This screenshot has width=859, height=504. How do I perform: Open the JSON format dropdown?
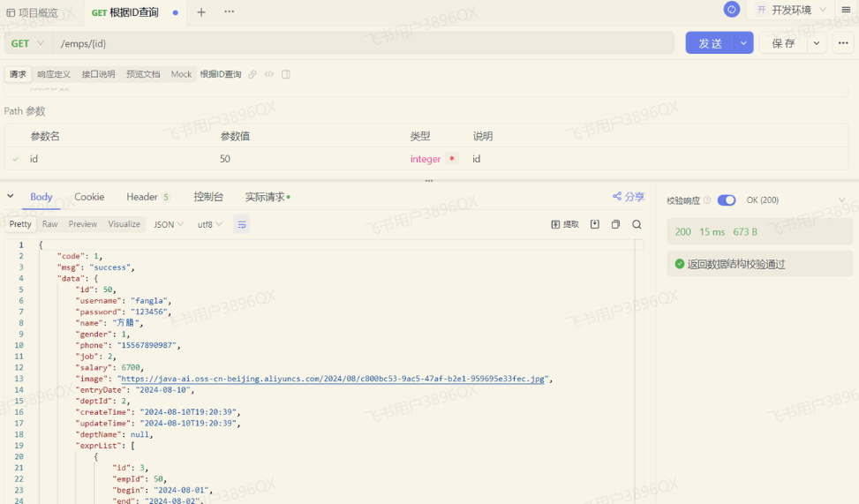coord(169,224)
